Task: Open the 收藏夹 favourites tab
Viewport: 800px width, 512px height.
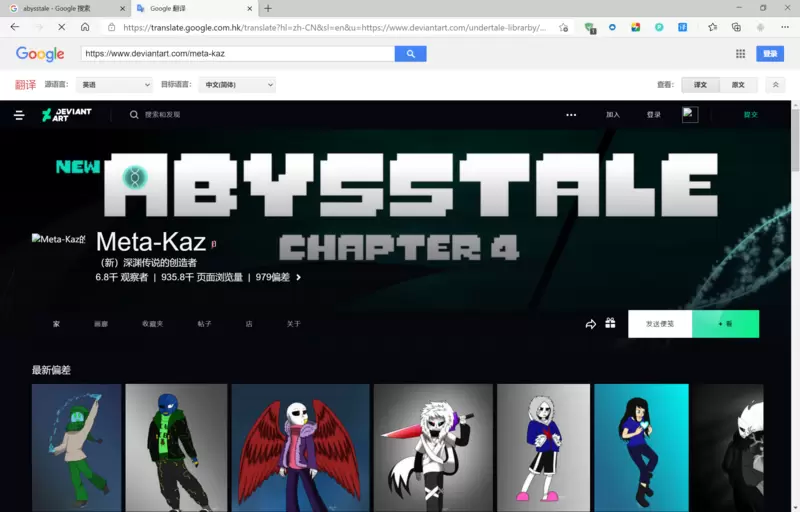Action: pos(153,324)
